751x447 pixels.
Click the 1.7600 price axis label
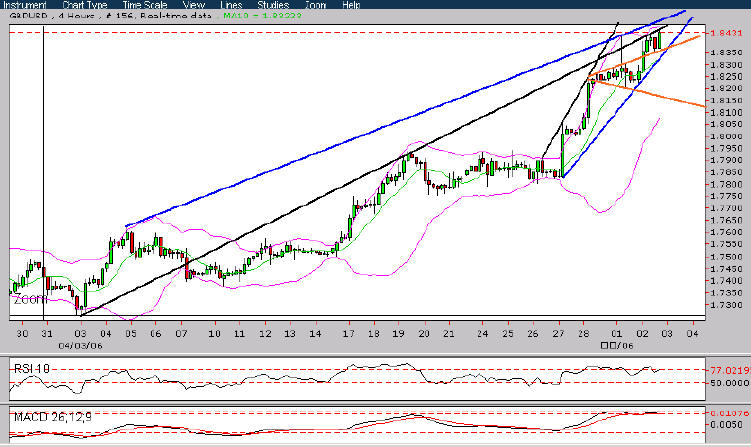click(x=726, y=232)
